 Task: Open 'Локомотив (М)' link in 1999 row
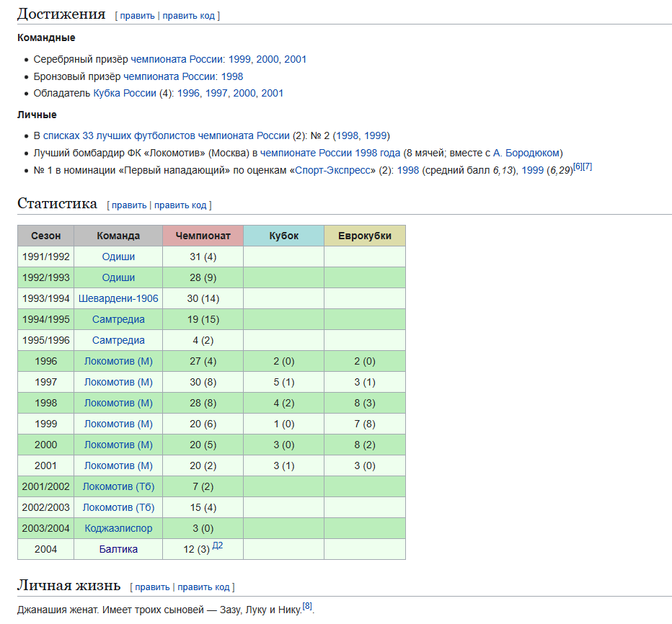pos(118,424)
